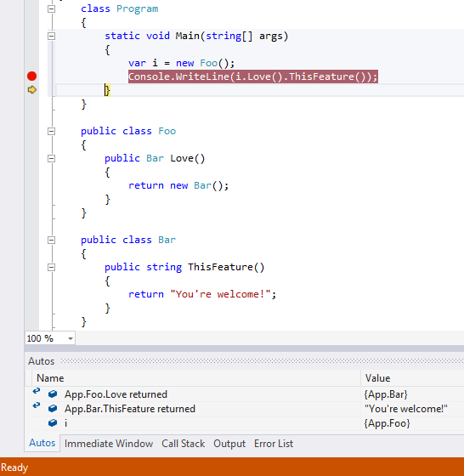Click return-value icon for App.Bar.ThisFeature
This screenshot has height=476, width=464.
click(37, 405)
